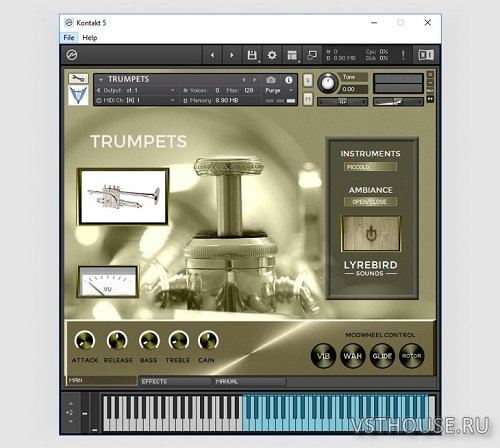
Task: Click the tune value 0.00 field
Action: (354, 89)
